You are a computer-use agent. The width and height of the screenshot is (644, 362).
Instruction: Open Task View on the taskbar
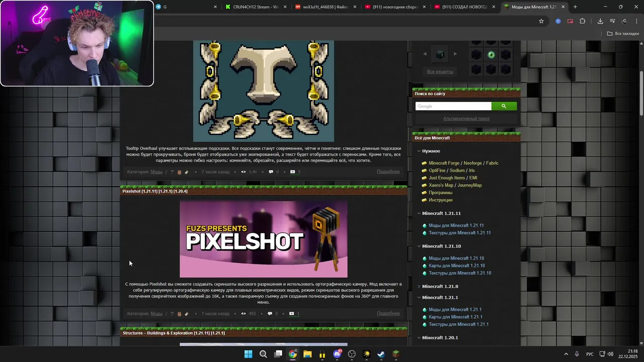(x=278, y=354)
